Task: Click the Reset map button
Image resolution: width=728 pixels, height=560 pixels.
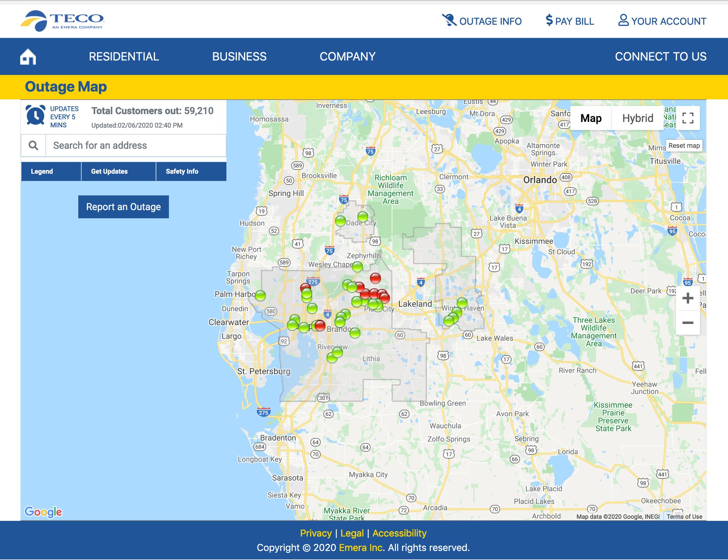Action: click(x=684, y=145)
